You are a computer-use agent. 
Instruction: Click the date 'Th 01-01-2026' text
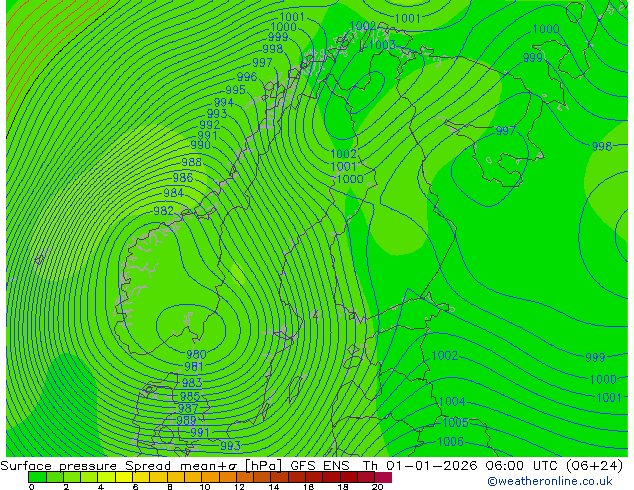pyautogui.click(x=420, y=466)
